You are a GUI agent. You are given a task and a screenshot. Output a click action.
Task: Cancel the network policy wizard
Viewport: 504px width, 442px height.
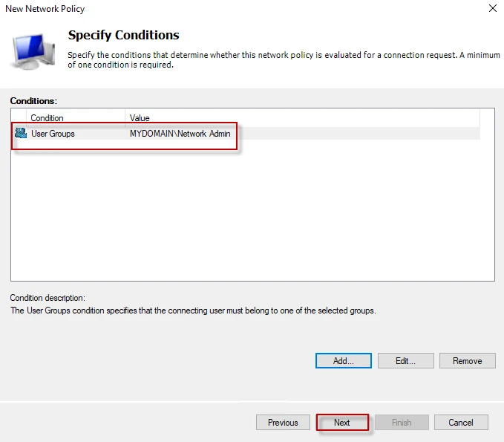pyautogui.click(x=461, y=423)
